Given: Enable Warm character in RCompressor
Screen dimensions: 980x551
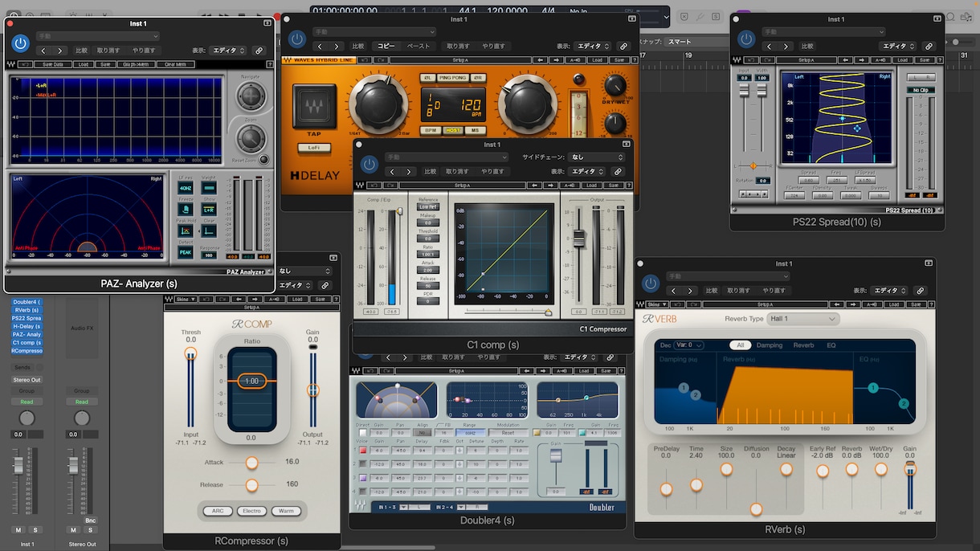Looking at the screenshot, I should (x=286, y=511).
